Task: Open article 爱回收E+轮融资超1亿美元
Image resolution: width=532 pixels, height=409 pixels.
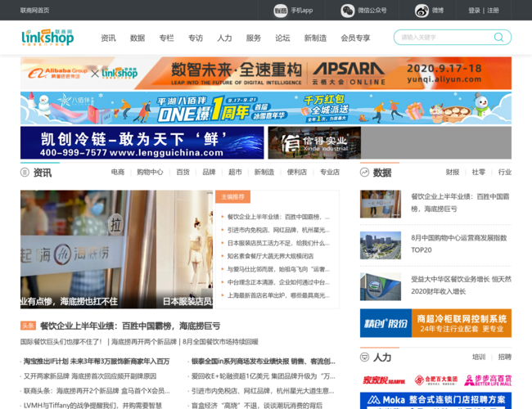Action: [264, 376]
